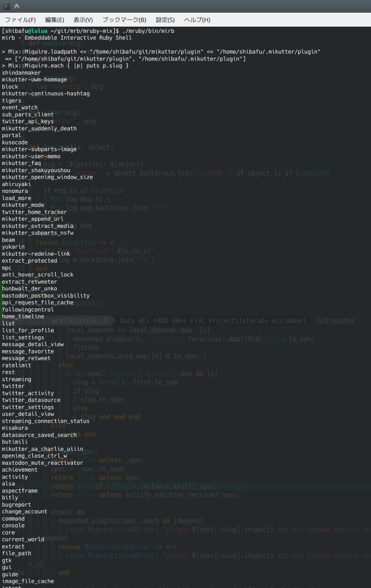Open the ファイル(F) menu
371x588 pixels.
pyautogui.click(x=20, y=20)
